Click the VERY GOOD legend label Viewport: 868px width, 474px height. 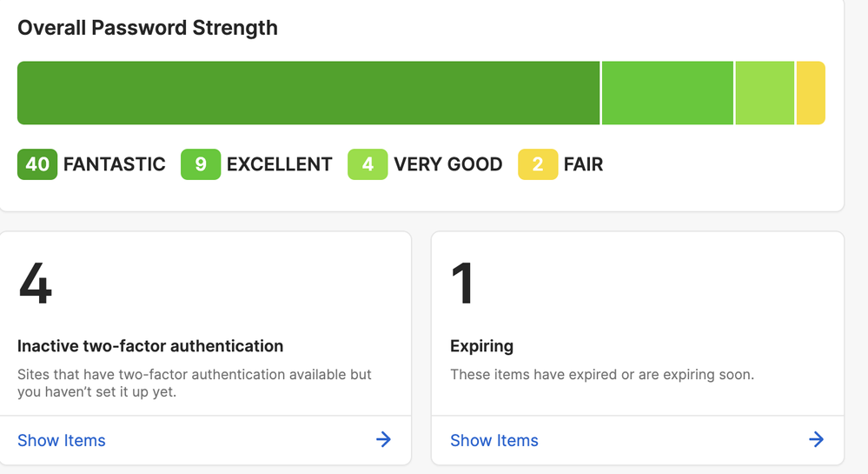click(448, 164)
